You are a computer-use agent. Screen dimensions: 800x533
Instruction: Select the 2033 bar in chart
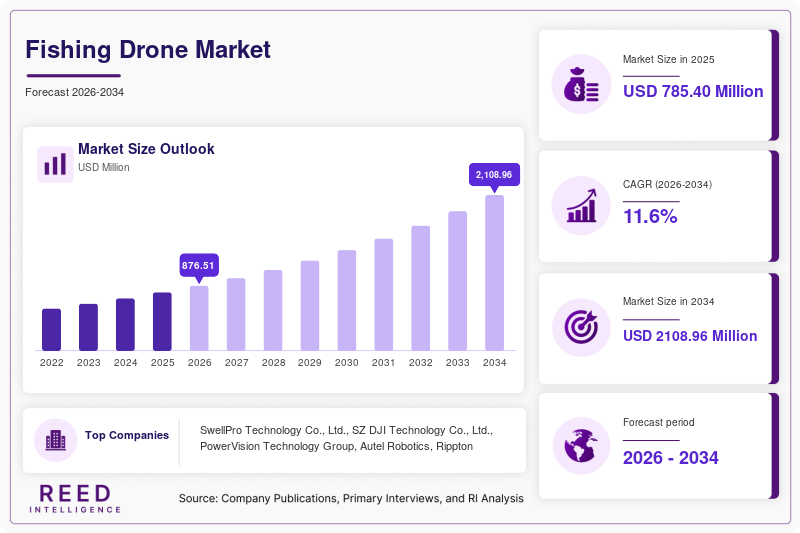click(458, 281)
